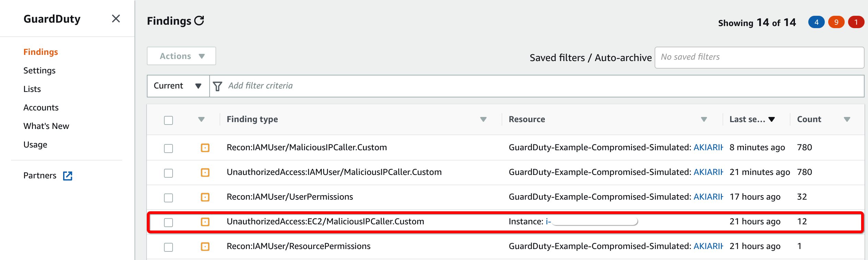Open finding Recon:IAMUser/ResourcePermissions

[298, 246]
